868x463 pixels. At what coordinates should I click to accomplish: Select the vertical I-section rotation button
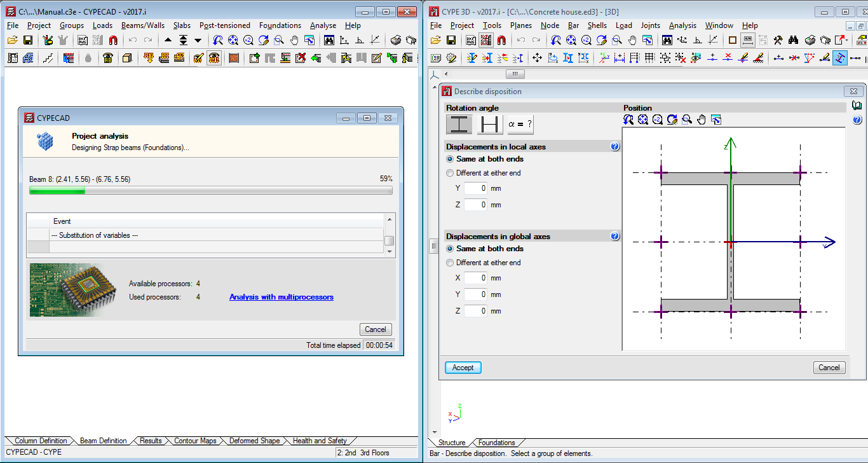pyautogui.click(x=459, y=124)
